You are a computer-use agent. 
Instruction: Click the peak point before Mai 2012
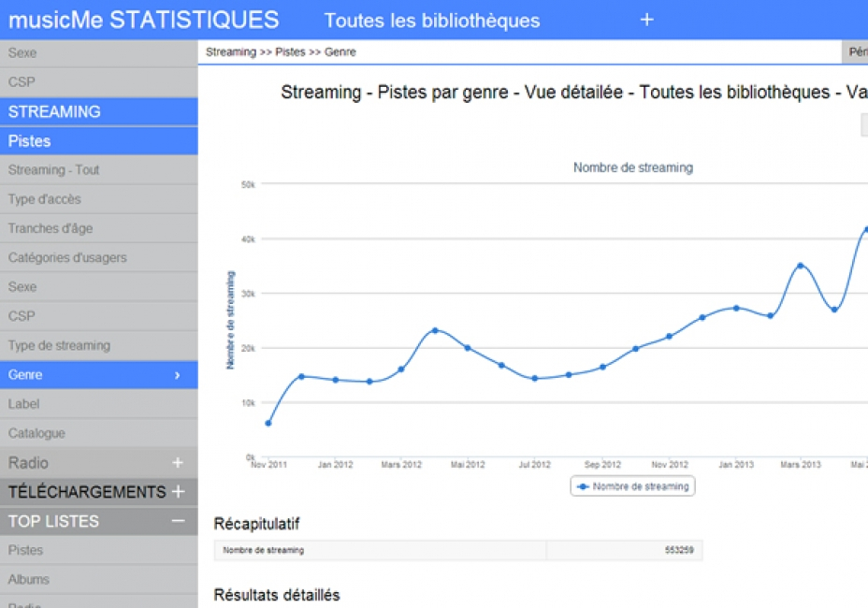(435, 330)
